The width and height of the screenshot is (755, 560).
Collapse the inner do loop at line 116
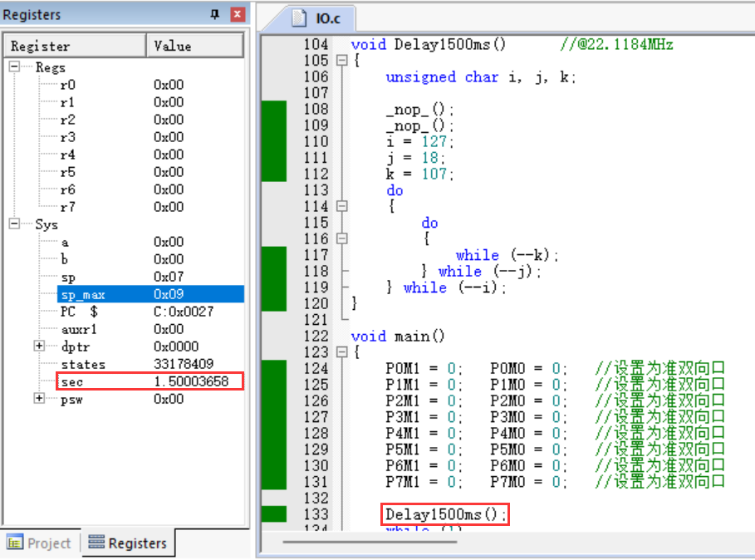pyautogui.click(x=341, y=239)
